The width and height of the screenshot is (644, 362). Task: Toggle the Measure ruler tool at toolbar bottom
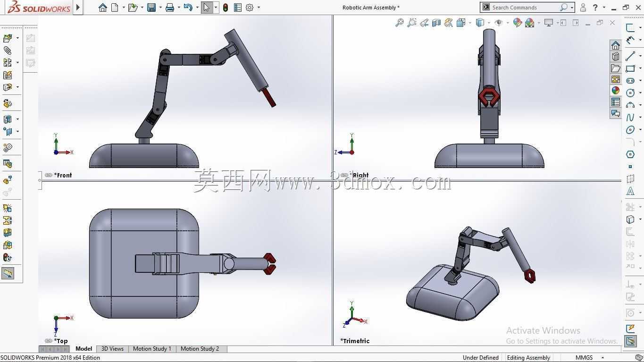(8, 273)
